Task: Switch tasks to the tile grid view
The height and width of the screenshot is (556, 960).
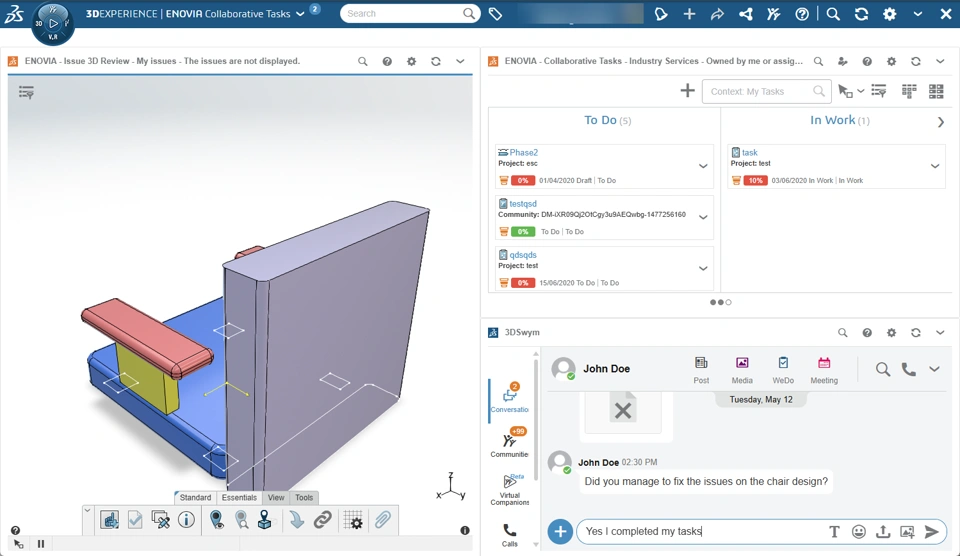Action: click(936, 91)
